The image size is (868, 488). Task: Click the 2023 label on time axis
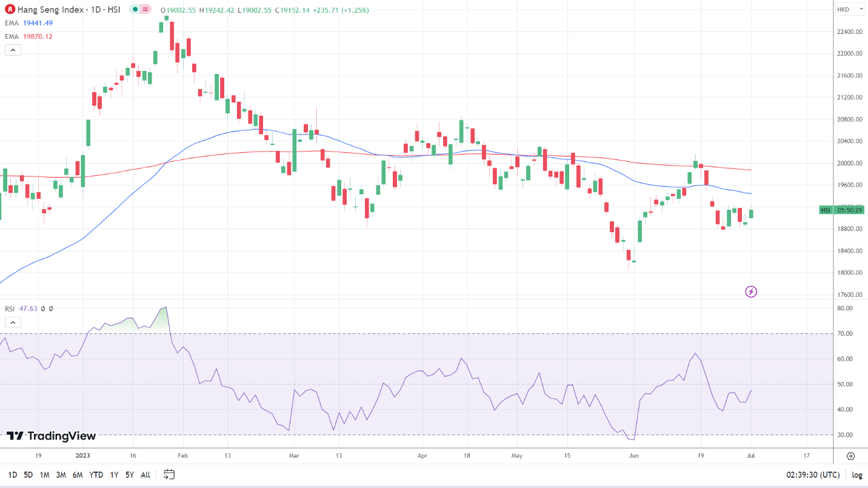click(82, 455)
